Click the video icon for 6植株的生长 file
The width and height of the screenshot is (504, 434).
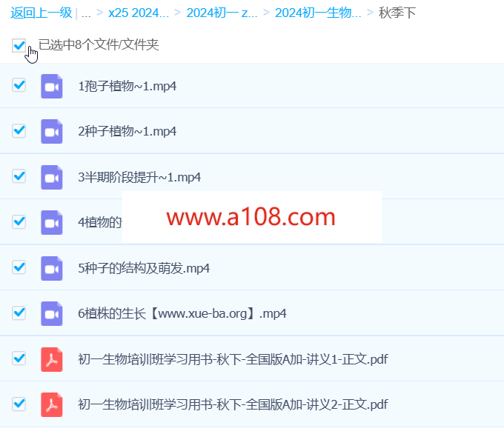pyautogui.click(x=52, y=313)
